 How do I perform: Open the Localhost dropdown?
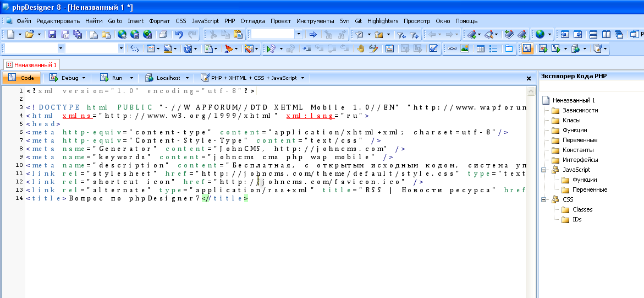(x=186, y=78)
